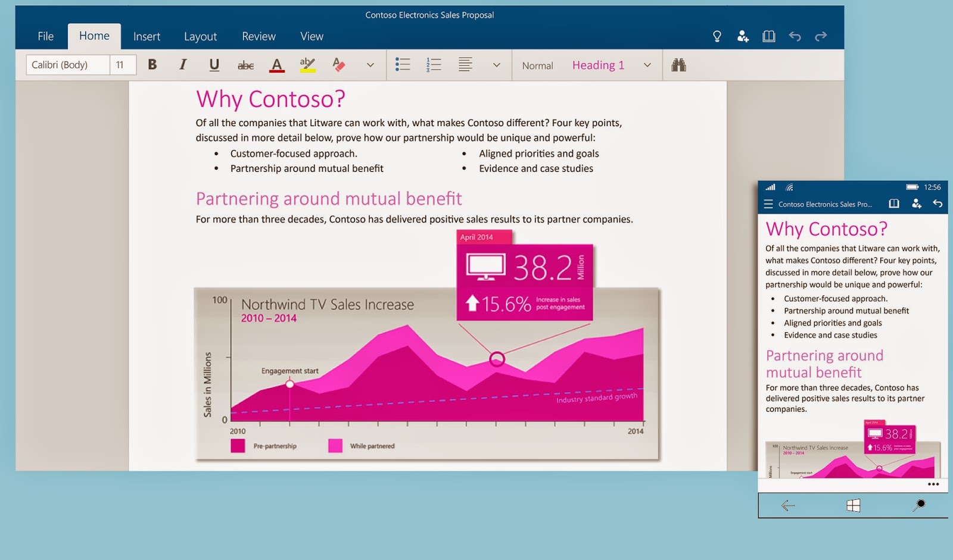Tap the phone Why Contoso? heading

click(x=827, y=229)
